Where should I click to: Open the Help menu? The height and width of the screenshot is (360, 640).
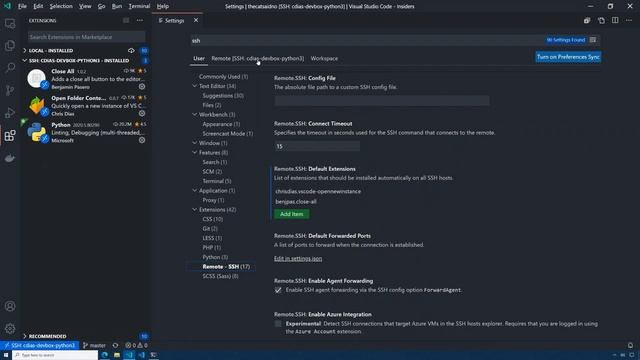coord(163,7)
